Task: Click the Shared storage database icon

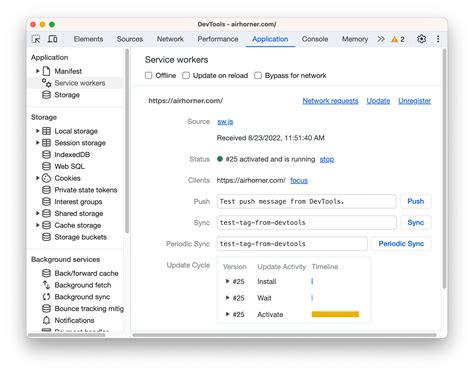Action: (46, 213)
